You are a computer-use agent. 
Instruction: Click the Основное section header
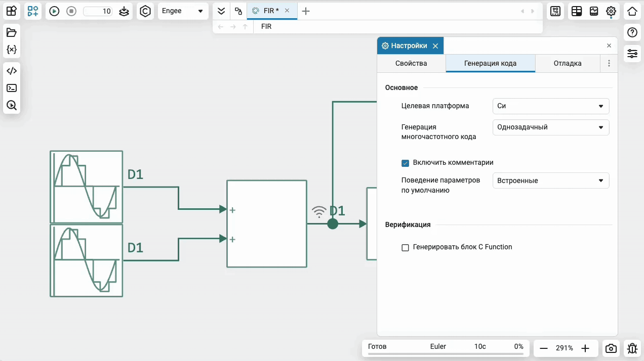[x=401, y=87]
